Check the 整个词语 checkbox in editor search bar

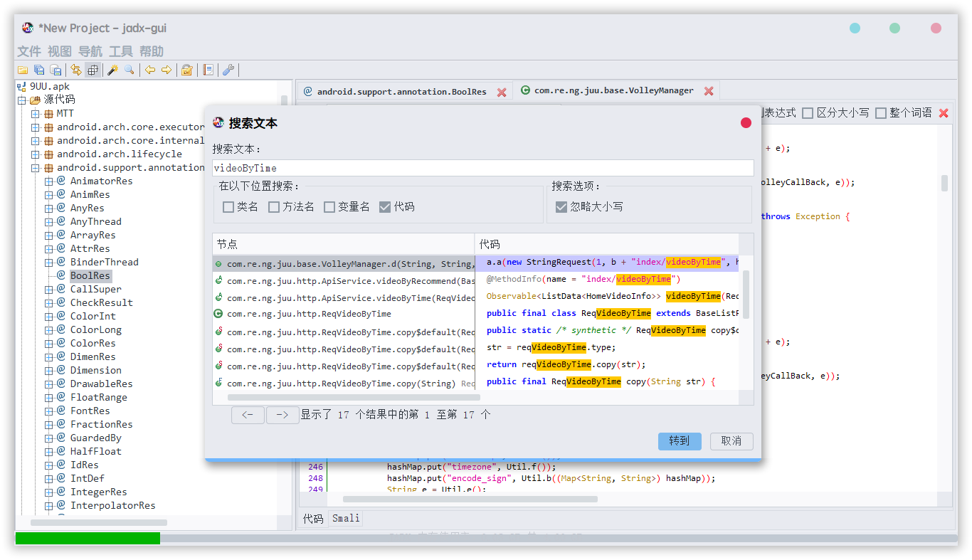881,113
